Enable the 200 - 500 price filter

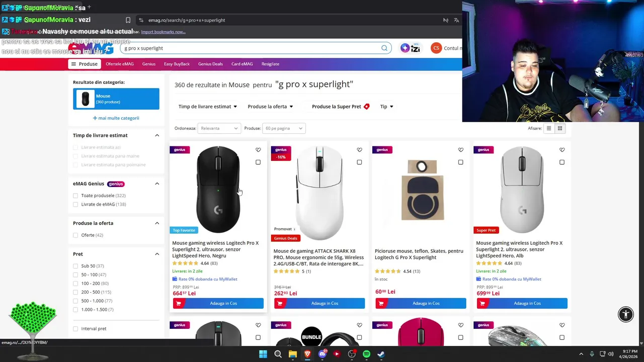(75, 292)
